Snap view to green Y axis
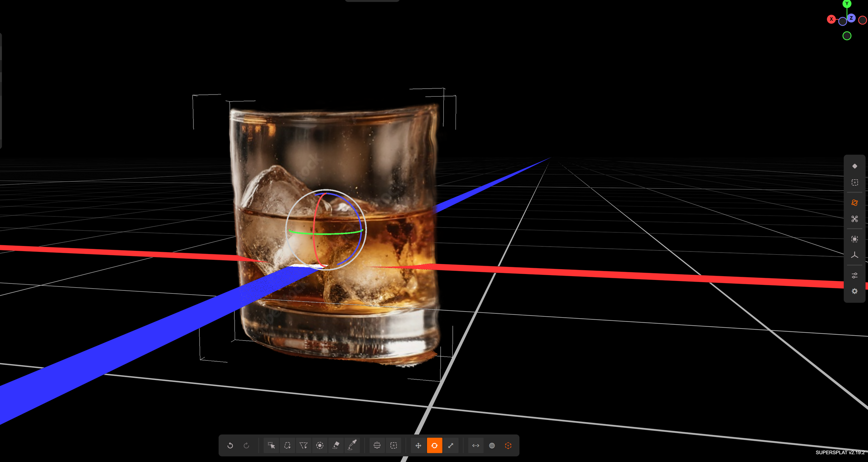 (x=847, y=4)
